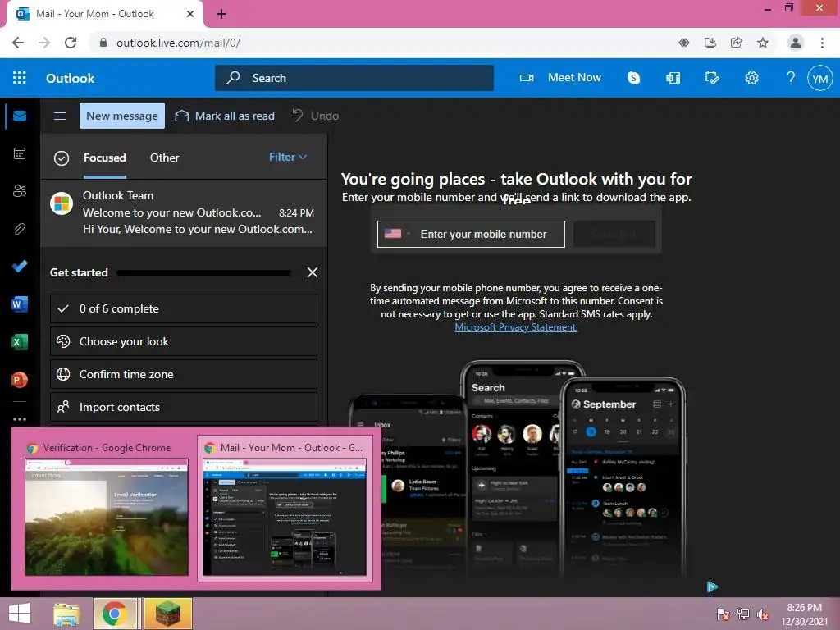Open Outlook Settings gear
Image resolution: width=840 pixels, height=630 pixels.
pyautogui.click(x=751, y=78)
